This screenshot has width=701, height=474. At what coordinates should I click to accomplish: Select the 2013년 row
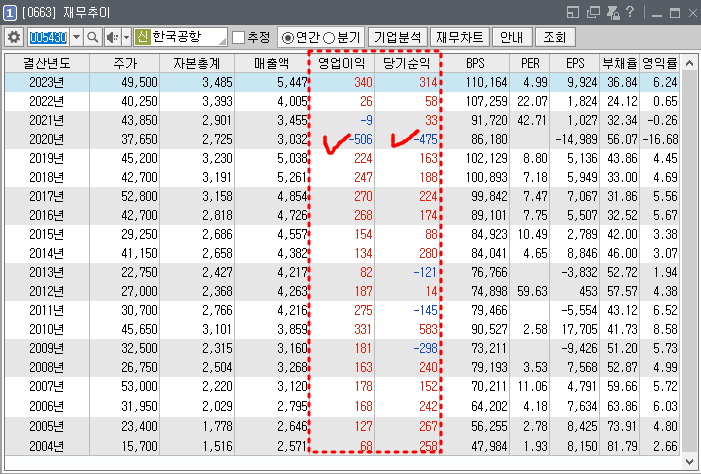pos(342,272)
